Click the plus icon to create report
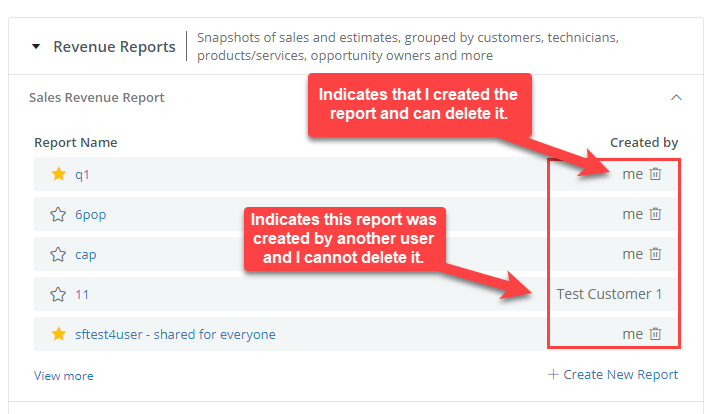Image resolution: width=712 pixels, height=414 pixels. [553, 375]
